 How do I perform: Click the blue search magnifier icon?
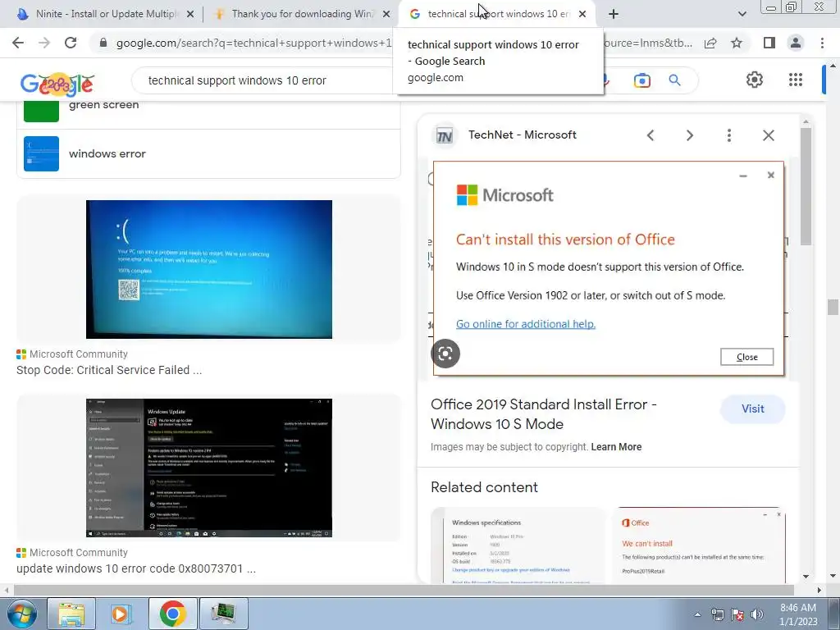(x=674, y=80)
